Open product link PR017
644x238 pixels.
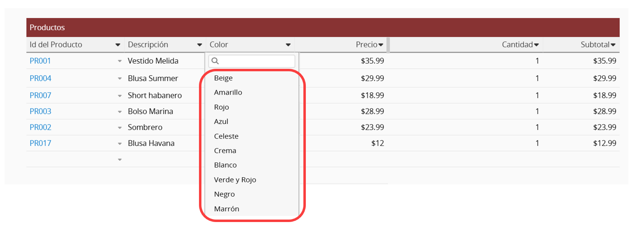[x=40, y=143]
